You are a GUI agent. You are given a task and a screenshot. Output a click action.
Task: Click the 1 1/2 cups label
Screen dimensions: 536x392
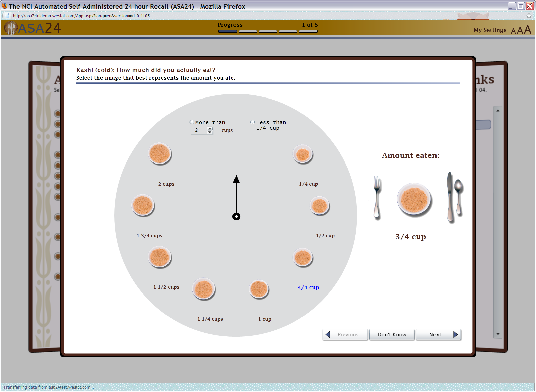(x=166, y=287)
